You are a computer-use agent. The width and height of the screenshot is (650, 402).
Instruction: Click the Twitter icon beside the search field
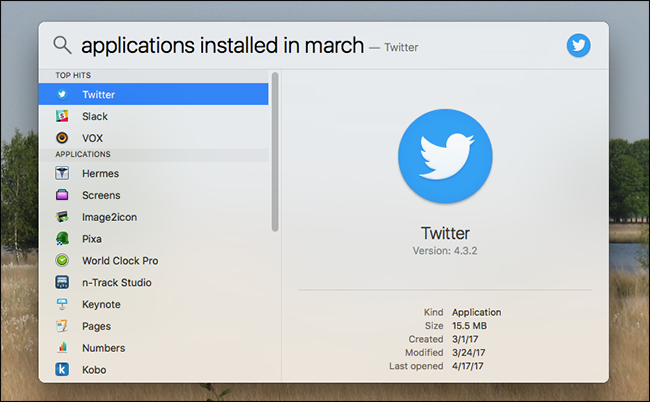coord(578,45)
